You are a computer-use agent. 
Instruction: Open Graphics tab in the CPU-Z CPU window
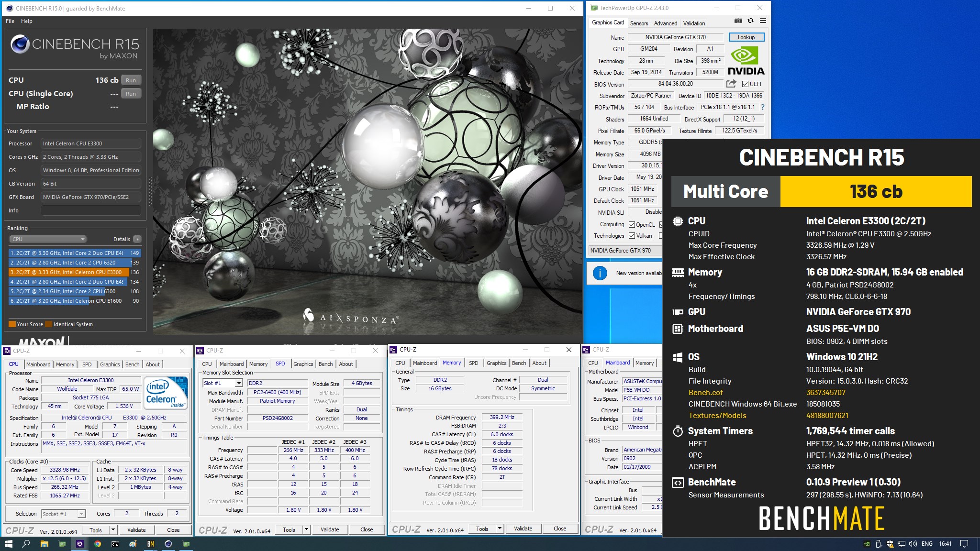coord(110,364)
